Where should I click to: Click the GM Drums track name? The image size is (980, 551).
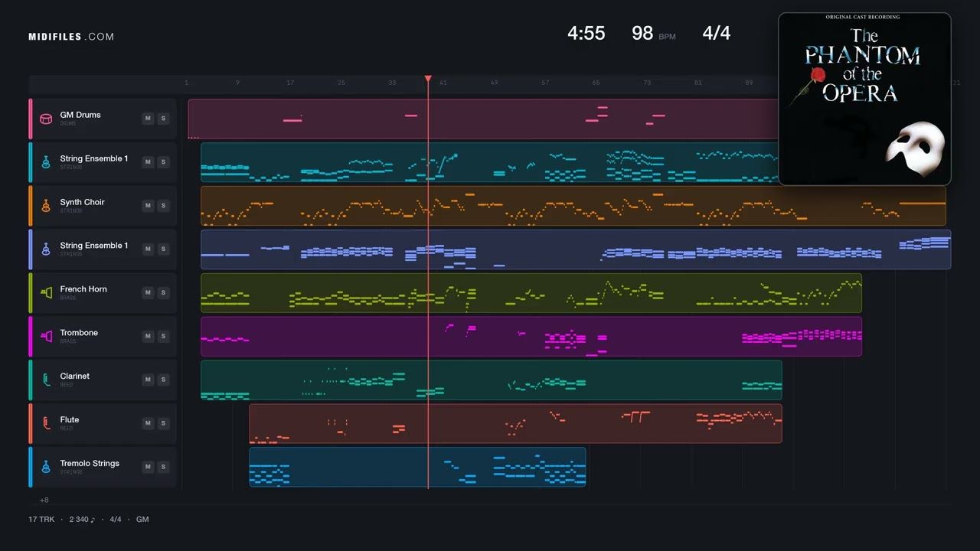click(80, 115)
